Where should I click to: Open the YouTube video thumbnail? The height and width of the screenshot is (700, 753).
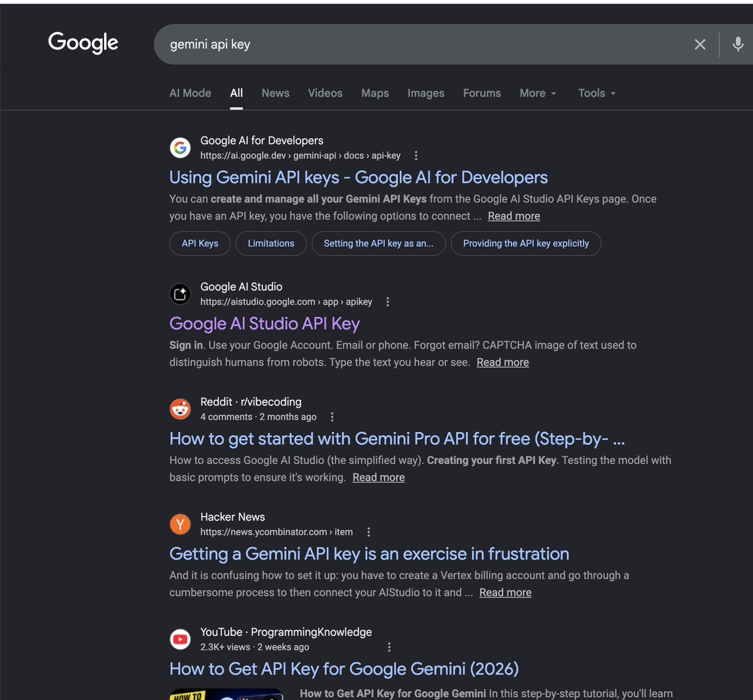(226, 694)
